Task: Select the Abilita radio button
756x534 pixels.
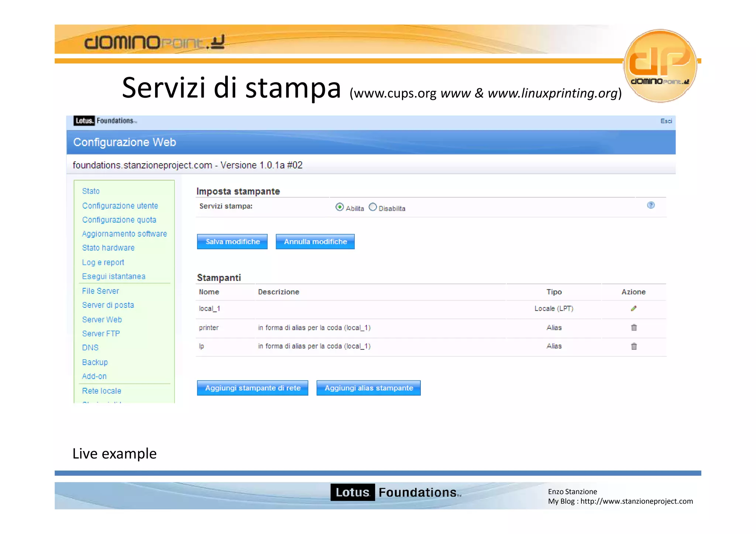Action: [x=340, y=207]
